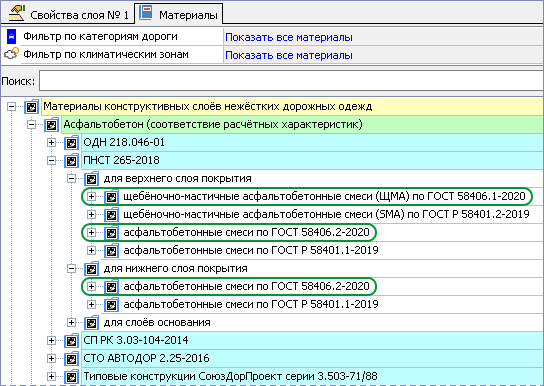
Task: Click Типовые конструкции СоюзДорПроект folder icon
Action: [71, 376]
